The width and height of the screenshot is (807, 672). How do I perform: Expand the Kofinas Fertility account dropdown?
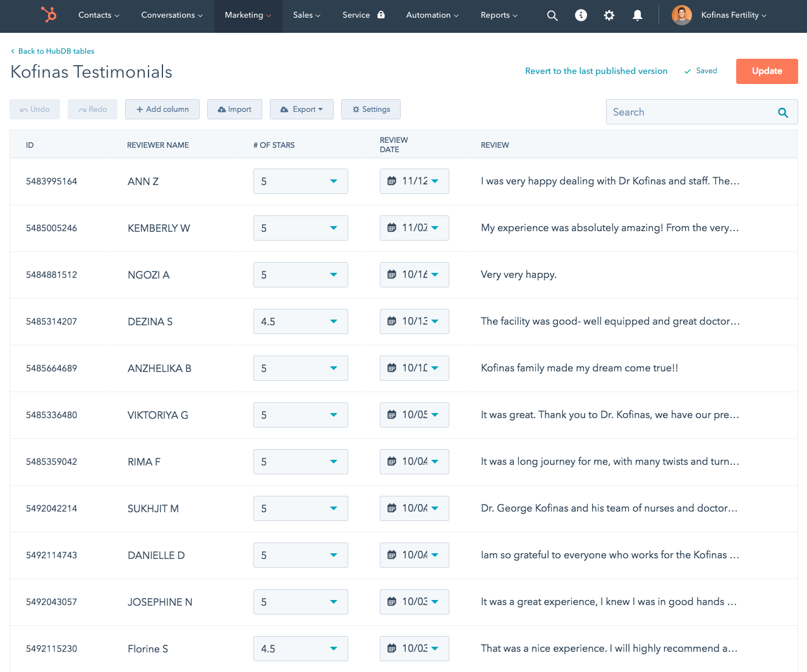click(x=734, y=15)
